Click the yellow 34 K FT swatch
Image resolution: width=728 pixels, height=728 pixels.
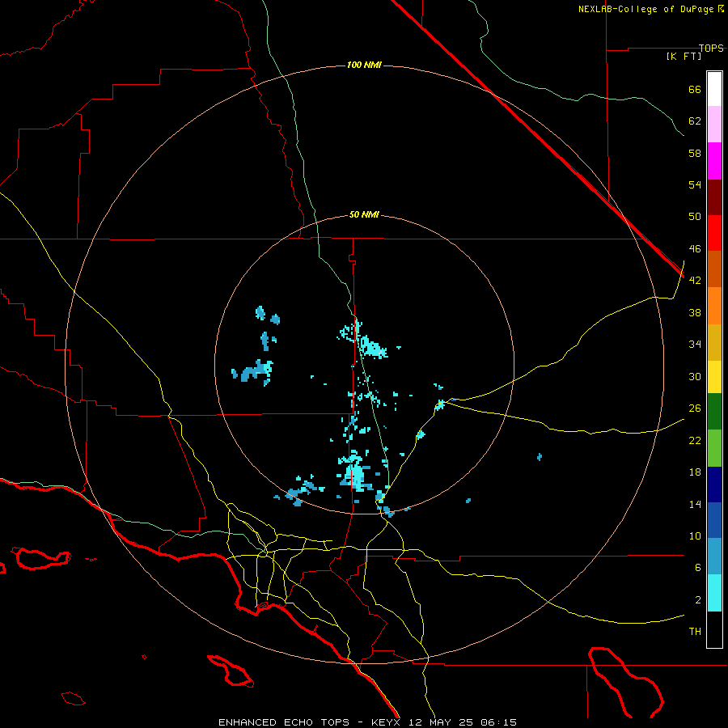pyautogui.click(x=714, y=377)
